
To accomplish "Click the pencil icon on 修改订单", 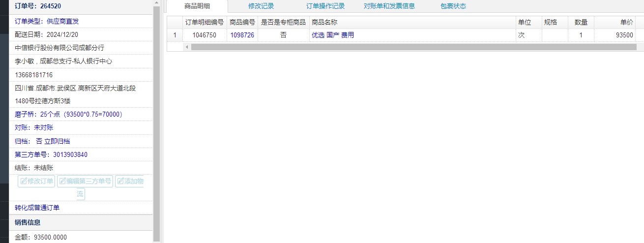I will click(x=24, y=181).
